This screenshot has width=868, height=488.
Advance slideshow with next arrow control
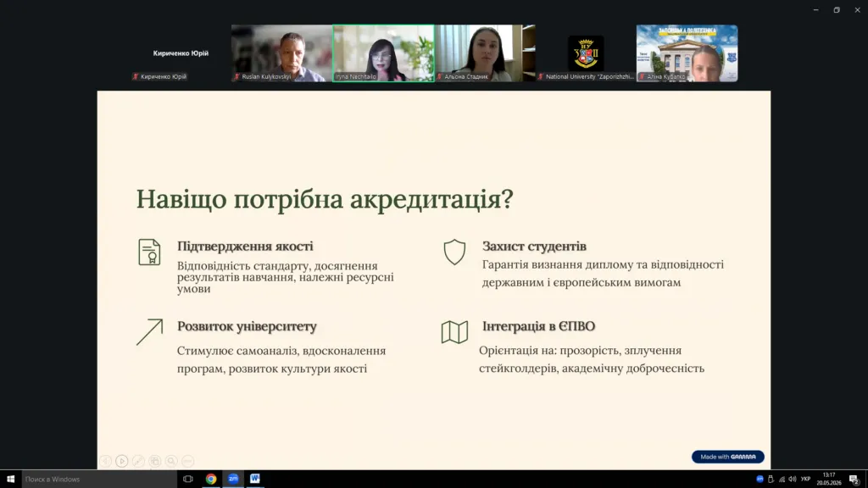122,461
